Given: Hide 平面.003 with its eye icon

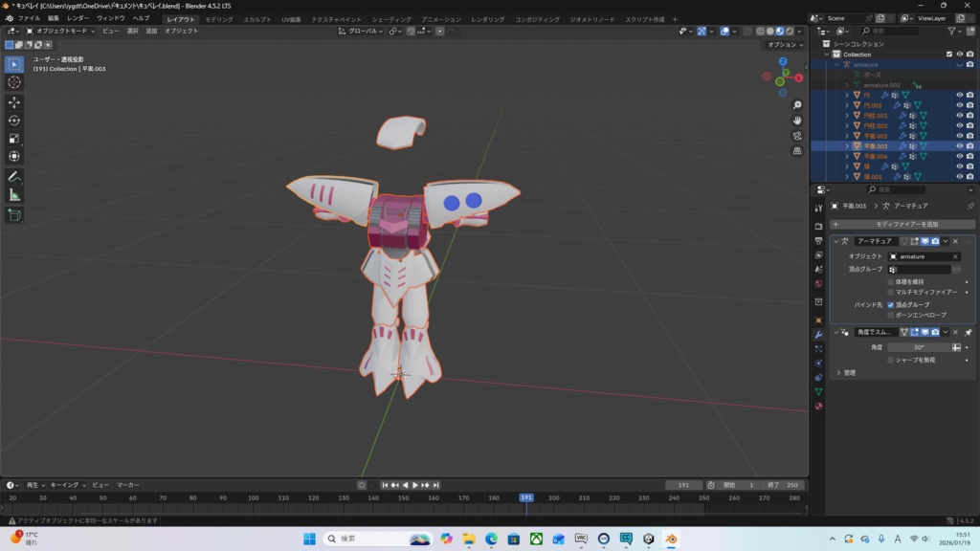Looking at the screenshot, I should click(x=959, y=145).
